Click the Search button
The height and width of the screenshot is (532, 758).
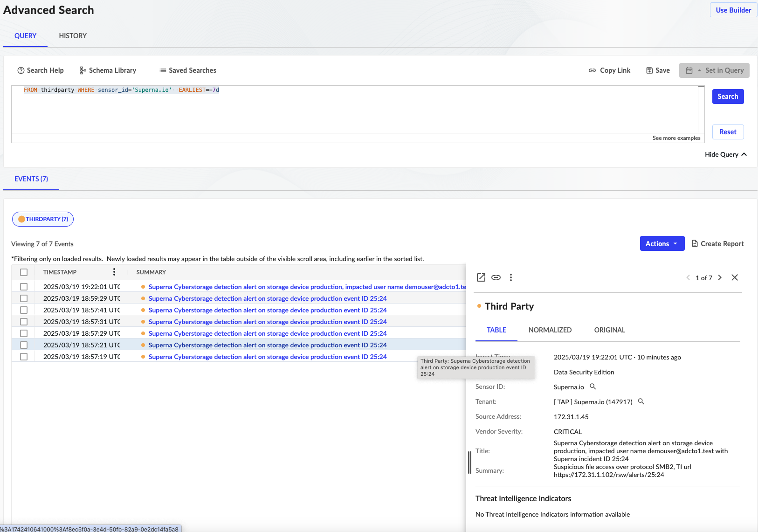(x=728, y=97)
